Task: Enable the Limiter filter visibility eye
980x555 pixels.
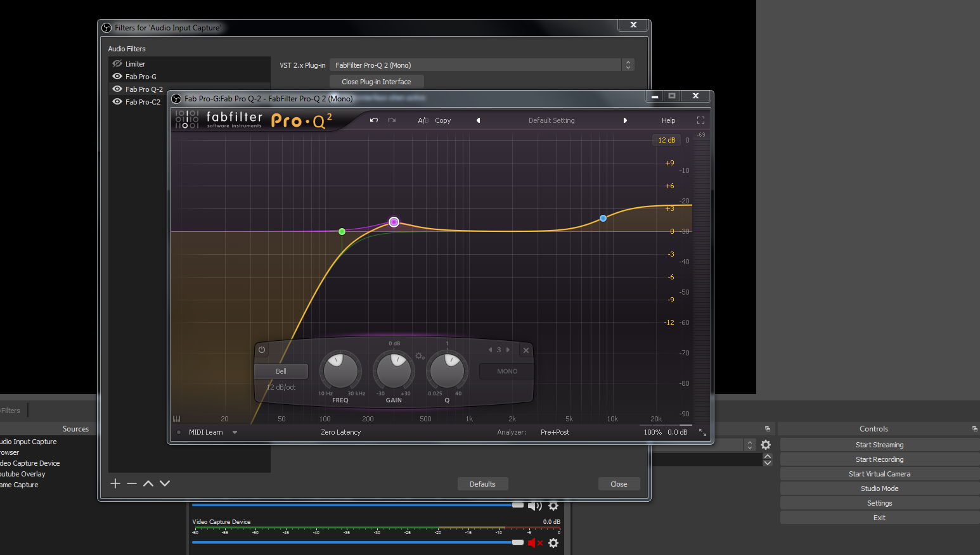Action: [x=117, y=64]
